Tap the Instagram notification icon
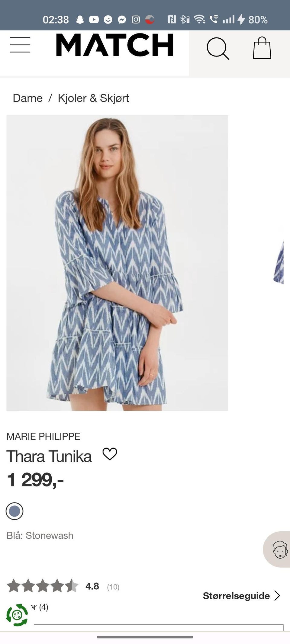The image size is (290, 644). 136,20
